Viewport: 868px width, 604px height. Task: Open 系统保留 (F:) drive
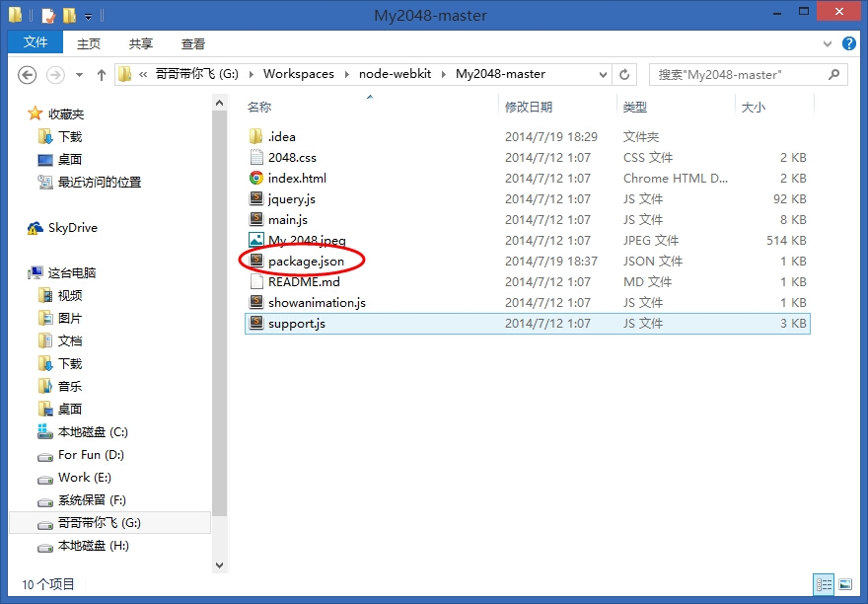(92, 500)
